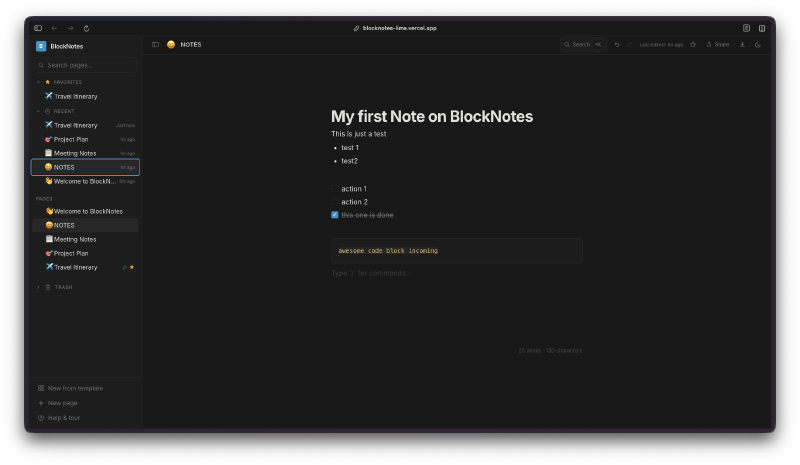Toggle dark mode moon icon
The image size is (800, 465).
(758, 44)
